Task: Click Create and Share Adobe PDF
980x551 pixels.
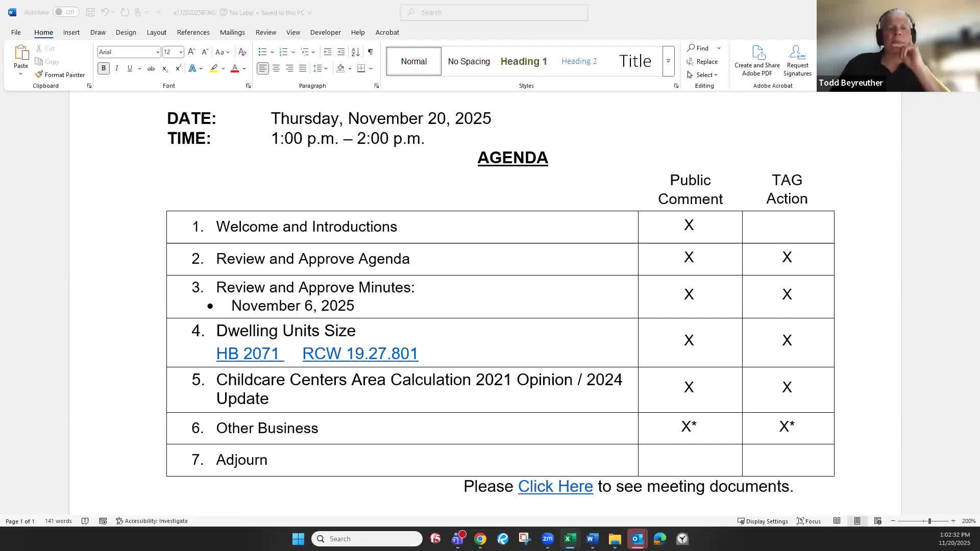Action: [757, 61]
